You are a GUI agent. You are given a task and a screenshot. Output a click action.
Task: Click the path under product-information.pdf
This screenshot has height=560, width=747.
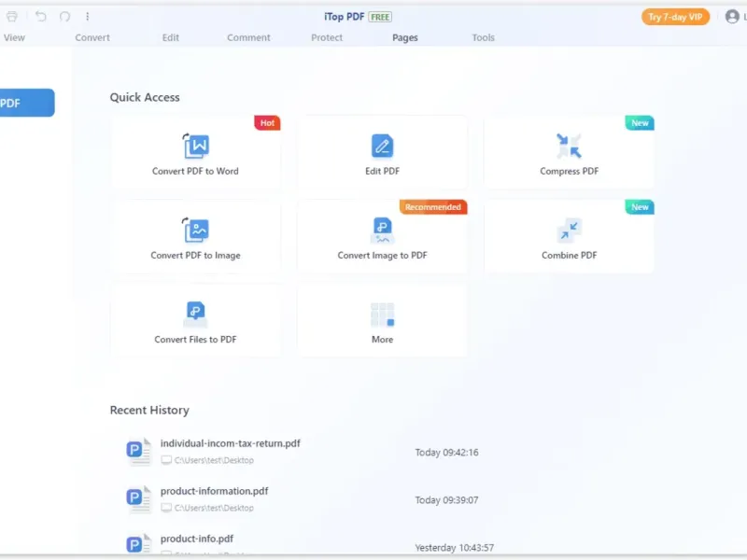point(214,508)
